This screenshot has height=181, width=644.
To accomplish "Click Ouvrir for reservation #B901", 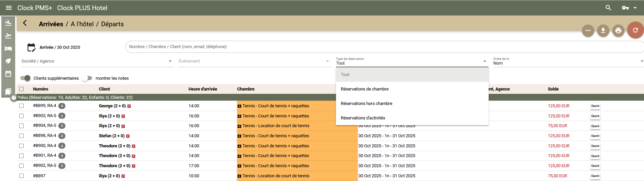I will coord(595,156).
